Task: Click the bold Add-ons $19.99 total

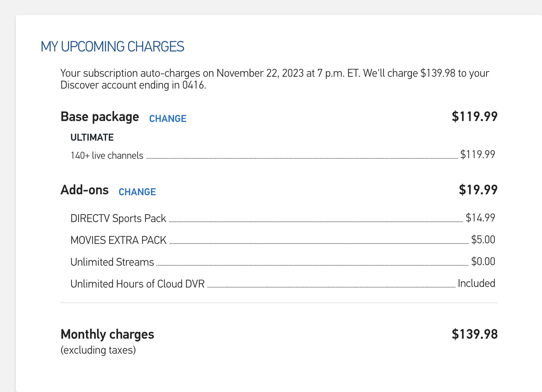Action: point(478,190)
